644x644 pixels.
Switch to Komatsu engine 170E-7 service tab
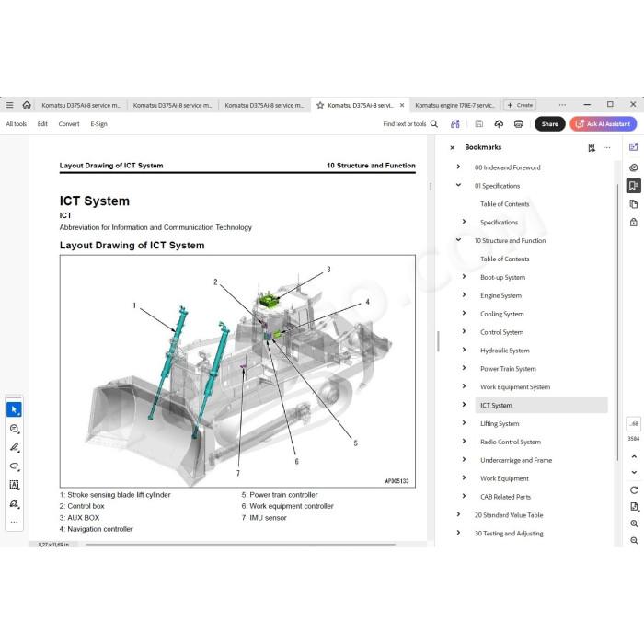click(x=455, y=106)
